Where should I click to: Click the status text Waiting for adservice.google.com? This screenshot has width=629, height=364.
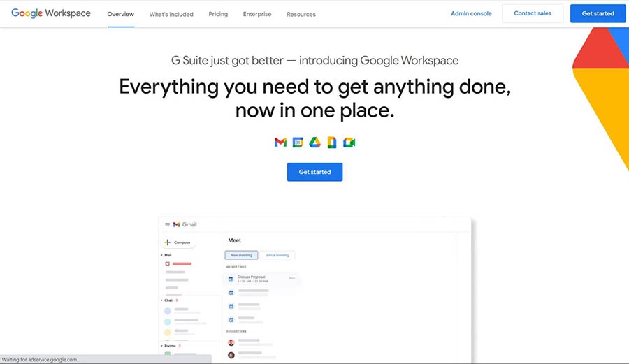[x=41, y=360]
